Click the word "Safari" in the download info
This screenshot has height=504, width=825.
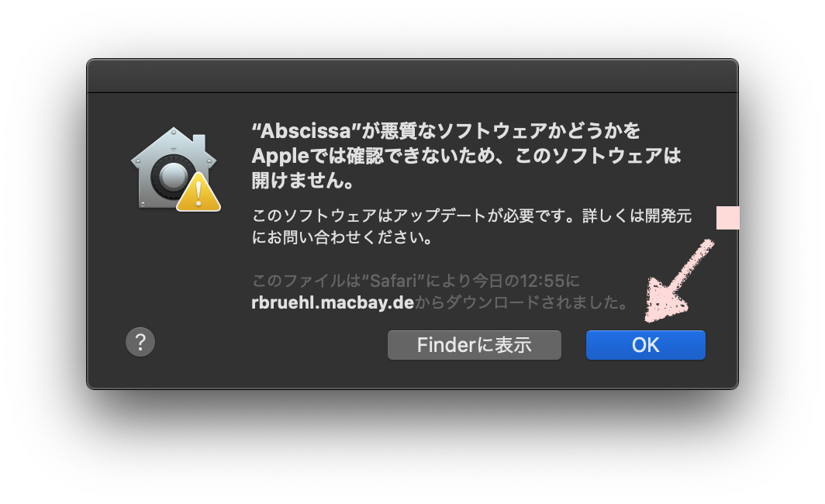pyautogui.click(x=394, y=281)
